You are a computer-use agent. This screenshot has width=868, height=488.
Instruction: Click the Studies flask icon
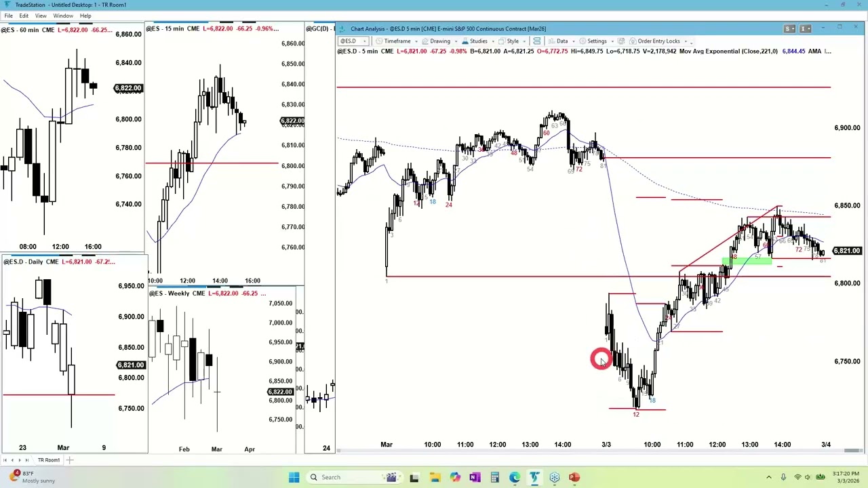coord(465,41)
